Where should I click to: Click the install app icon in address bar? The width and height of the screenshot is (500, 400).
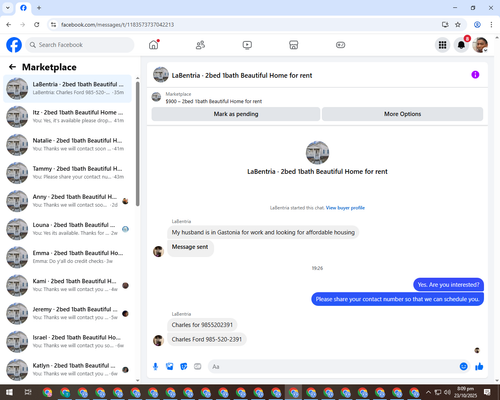coord(445,25)
